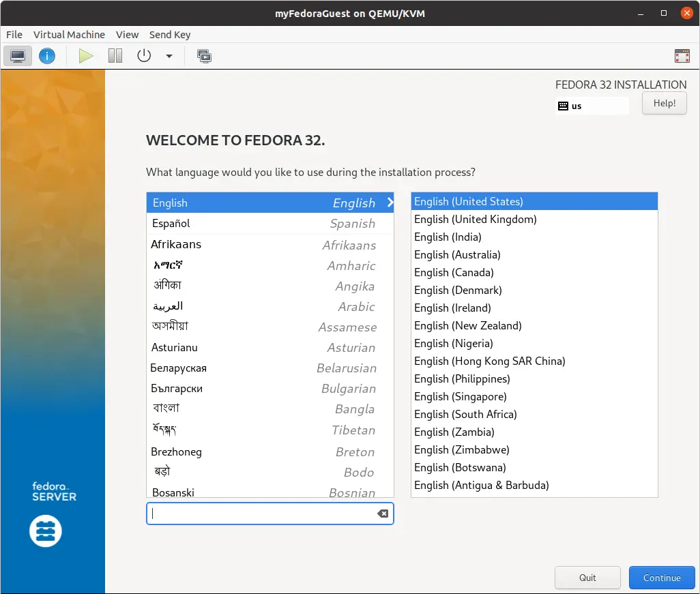The height and width of the screenshot is (594, 700).
Task: Power on the virtual machine play button
Action: (86, 56)
